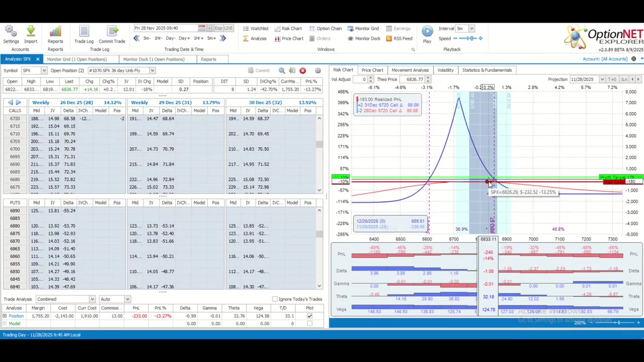Open the Trade Analysis Combined dropdown

[x=92, y=299]
